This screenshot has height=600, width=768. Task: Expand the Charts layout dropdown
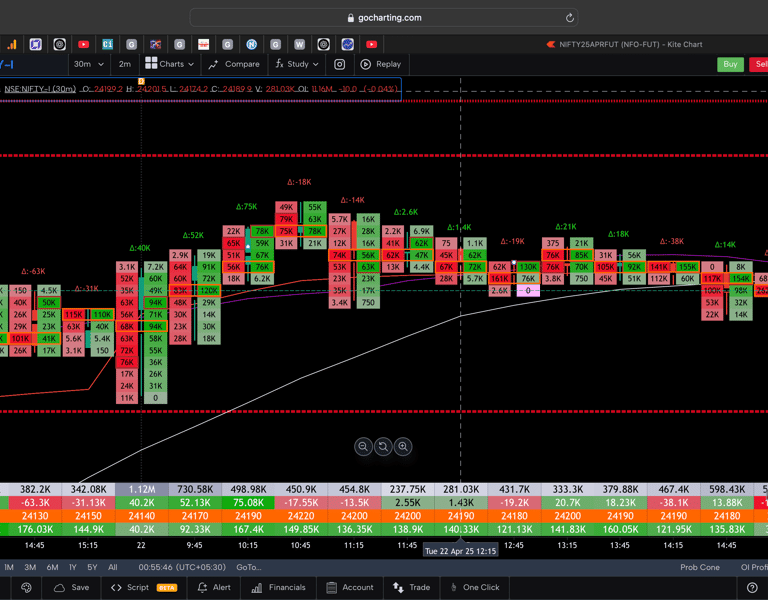(x=191, y=64)
